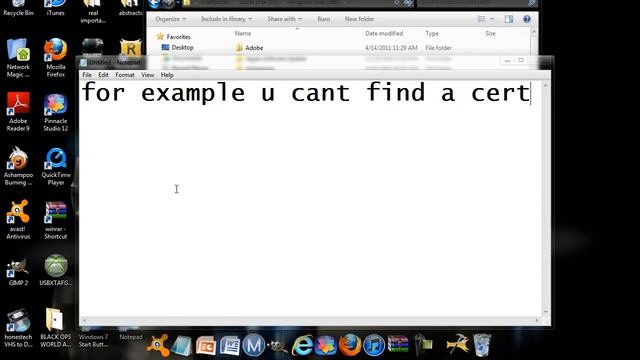The height and width of the screenshot is (360, 640).
Task: Sort by Date modified column in Explorer
Action: coord(384,33)
